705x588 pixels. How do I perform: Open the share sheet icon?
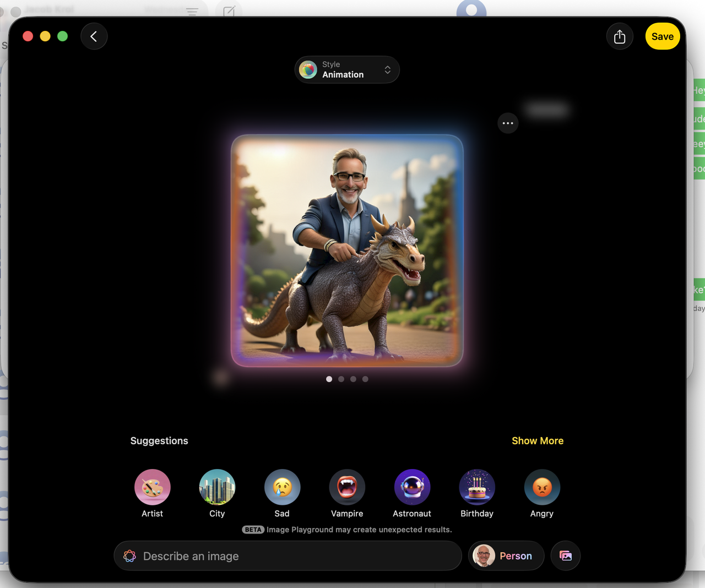(x=620, y=36)
